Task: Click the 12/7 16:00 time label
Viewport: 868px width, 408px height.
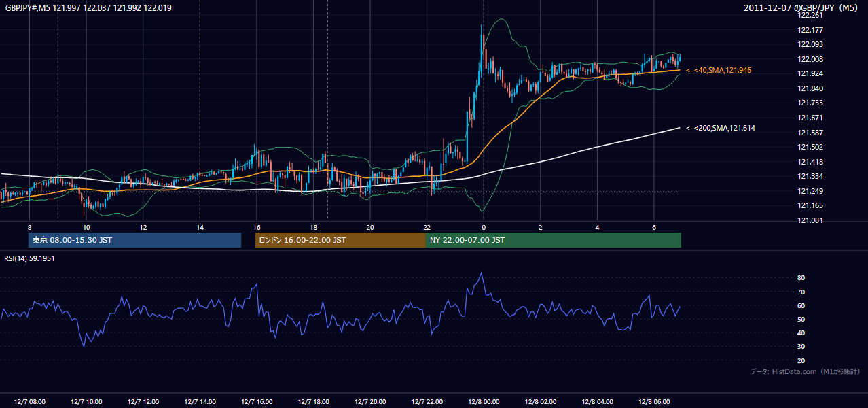Action: pos(256,402)
